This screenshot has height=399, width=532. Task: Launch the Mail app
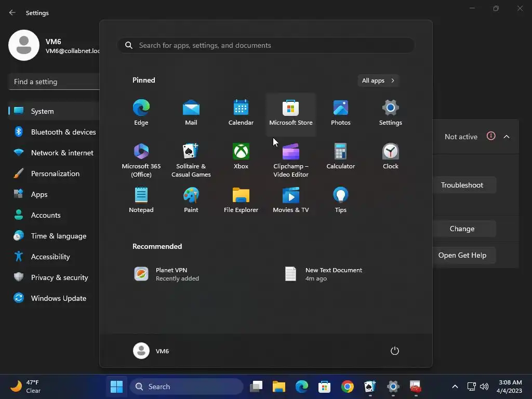tap(191, 113)
